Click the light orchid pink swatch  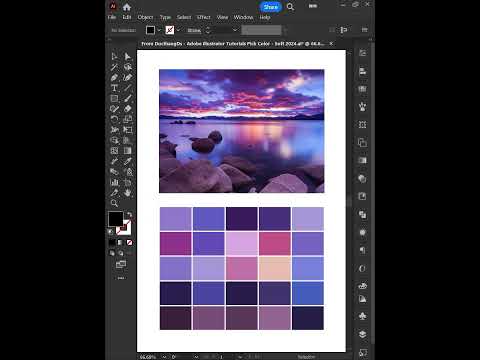click(242, 243)
